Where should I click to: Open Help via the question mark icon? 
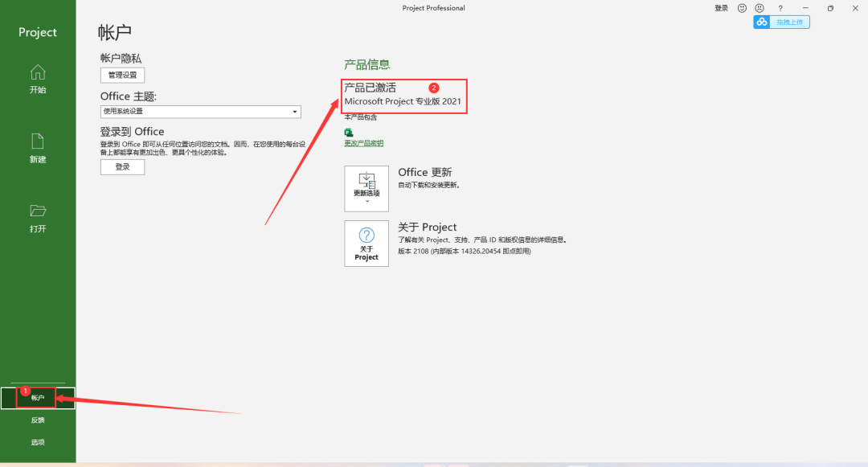(780, 8)
